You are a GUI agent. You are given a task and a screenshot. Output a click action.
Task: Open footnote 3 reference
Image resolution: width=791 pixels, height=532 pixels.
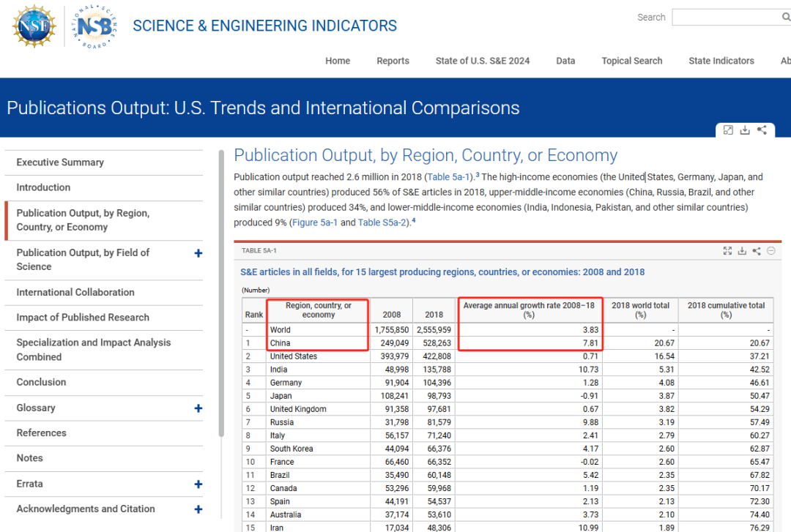tap(478, 175)
